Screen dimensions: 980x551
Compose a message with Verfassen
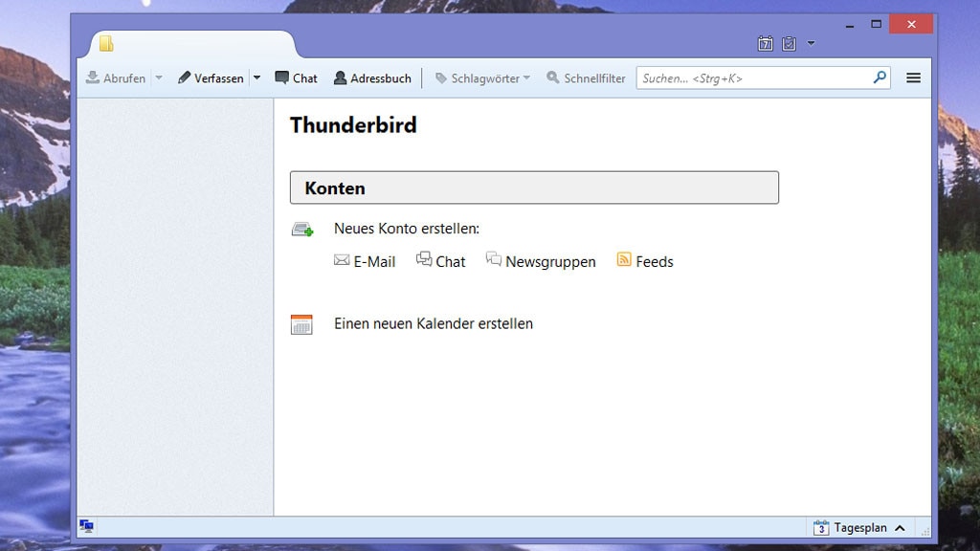click(211, 78)
